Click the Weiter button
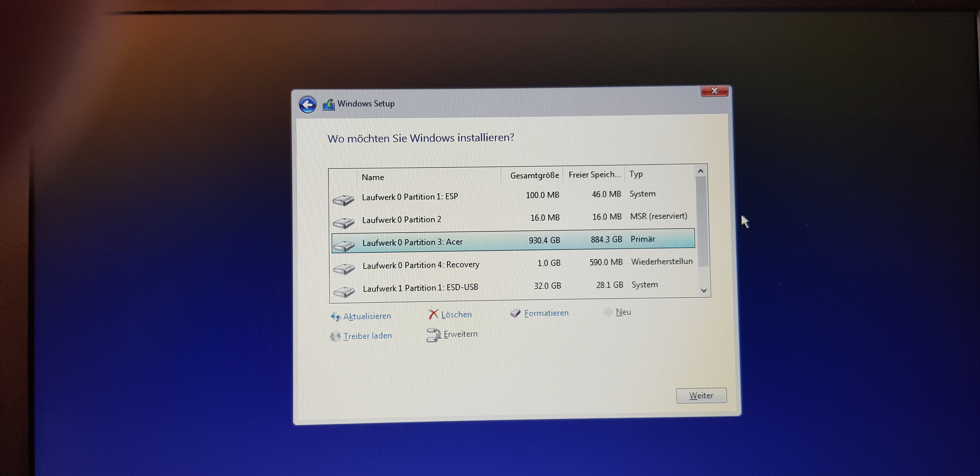Image resolution: width=980 pixels, height=476 pixels. click(x=701, y=396)
